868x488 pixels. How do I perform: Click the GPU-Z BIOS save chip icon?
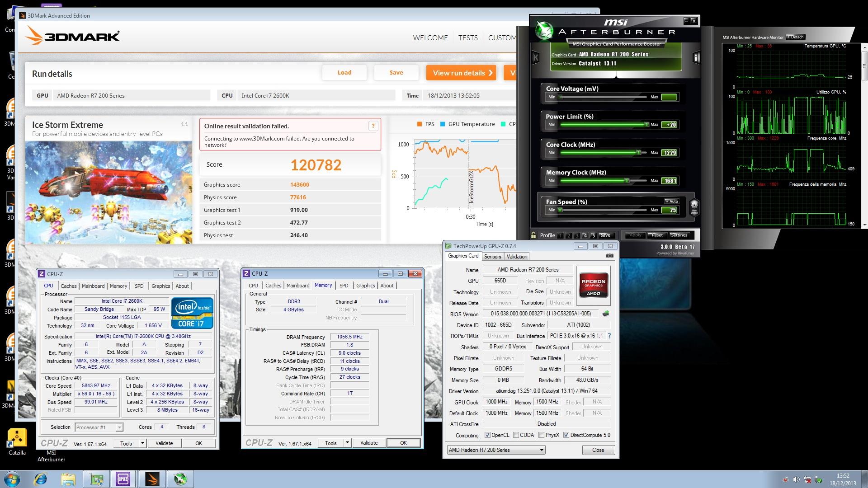(606, 313)
